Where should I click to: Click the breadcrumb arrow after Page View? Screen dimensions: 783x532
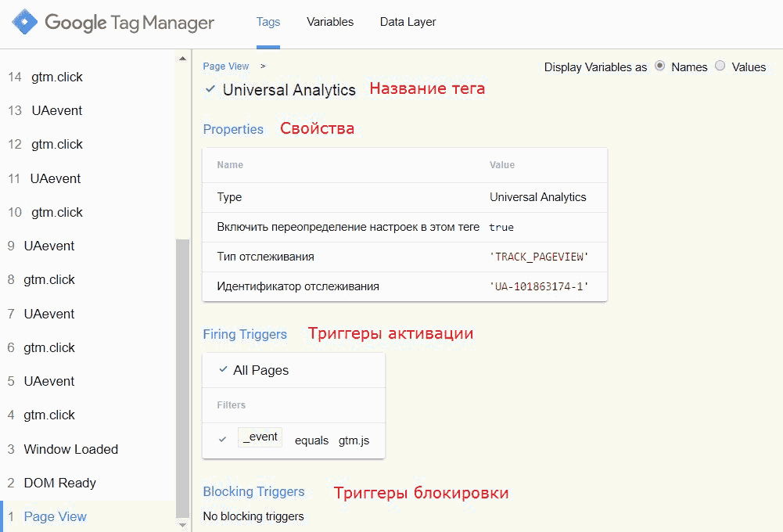point(263,66)
